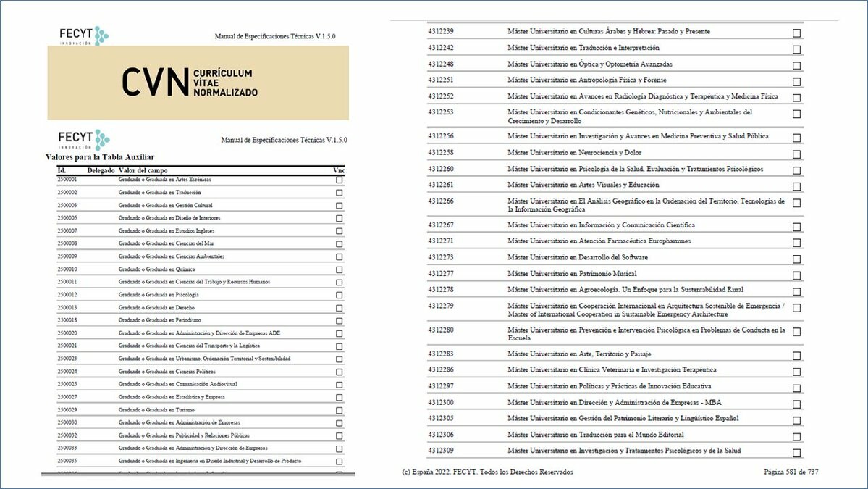Select the checkbox for Graduado en Turismo
This screenshot has width=868, height=489.
pyautogui.click(x=340, y=410)
